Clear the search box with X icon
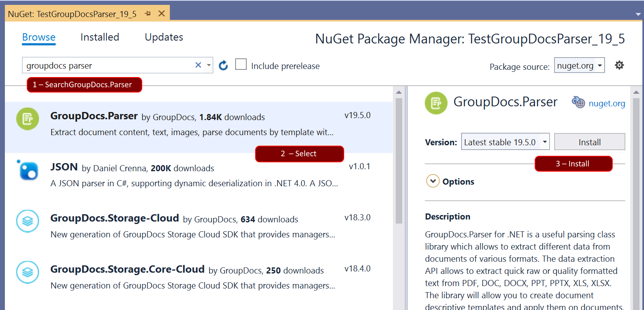644x310 pixels. (198, 65)
